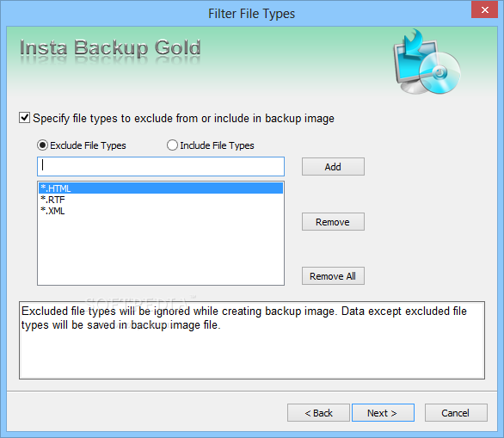The height and width of the screenshot is (438, 504).
Task: Click the Insta Backup Gold monitor disc icon
Action: (427, 62)
